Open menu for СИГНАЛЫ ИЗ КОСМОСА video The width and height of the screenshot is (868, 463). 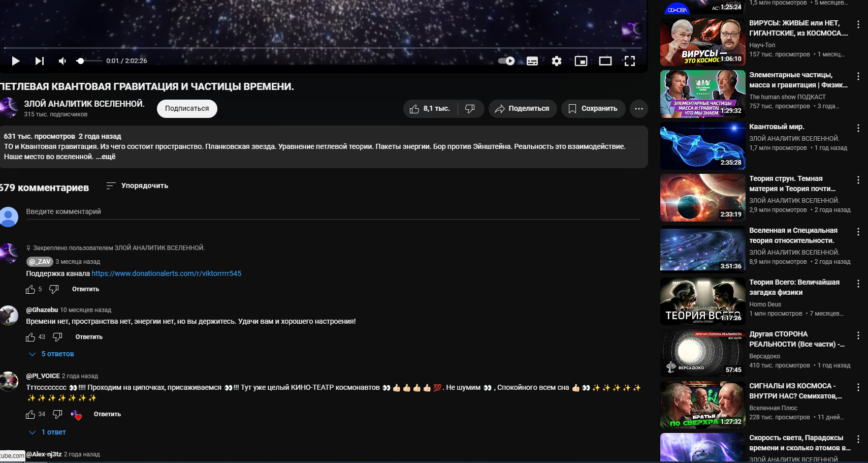point(858,387)
